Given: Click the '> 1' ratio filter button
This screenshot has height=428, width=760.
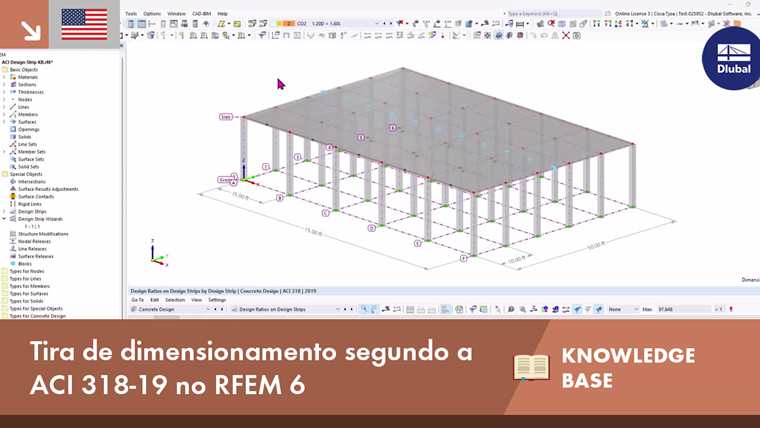Looking at the screenshot, I should (x=718, y=309).
